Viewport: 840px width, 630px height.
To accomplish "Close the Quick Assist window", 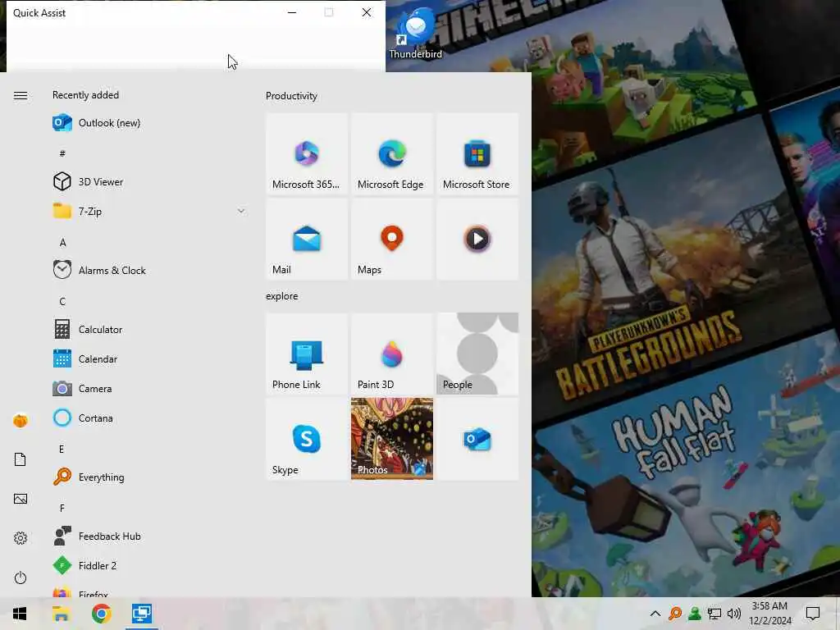I will [367, 12].
